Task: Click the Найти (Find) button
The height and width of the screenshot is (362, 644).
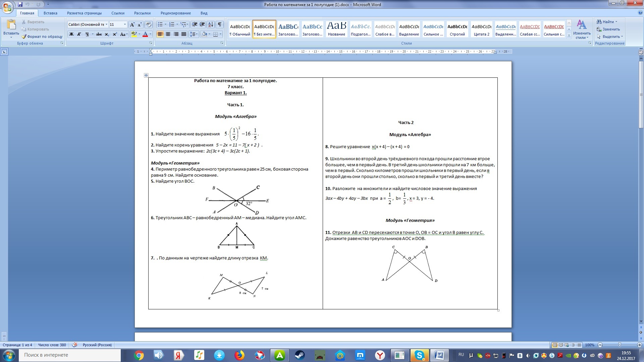Action: pos(607,22)
